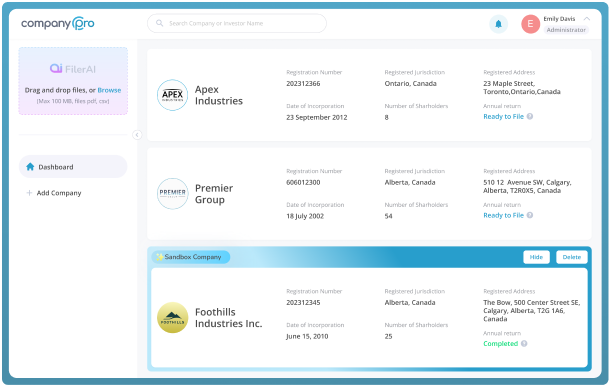Click the Browse link in FilerAI
This screenshot has height=387, width=611.
(x=109, y=90)
